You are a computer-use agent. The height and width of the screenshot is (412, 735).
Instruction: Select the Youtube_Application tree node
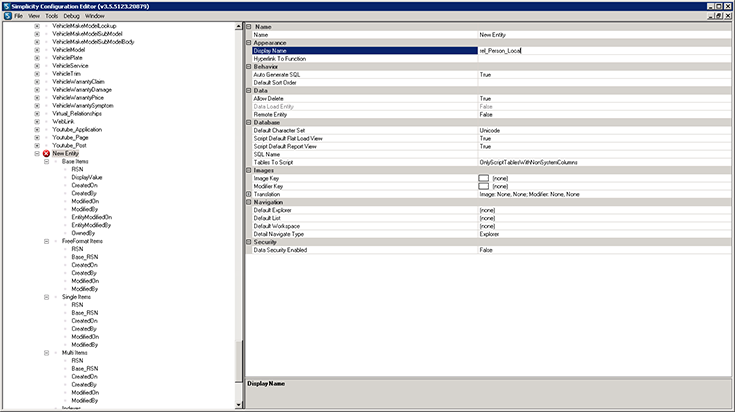pos(77,130)
